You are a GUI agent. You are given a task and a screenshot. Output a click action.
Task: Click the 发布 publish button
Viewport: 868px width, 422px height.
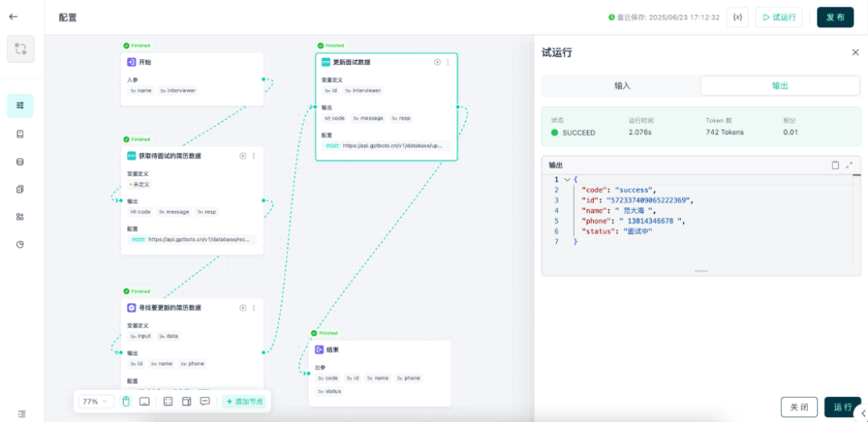(835, 17)
